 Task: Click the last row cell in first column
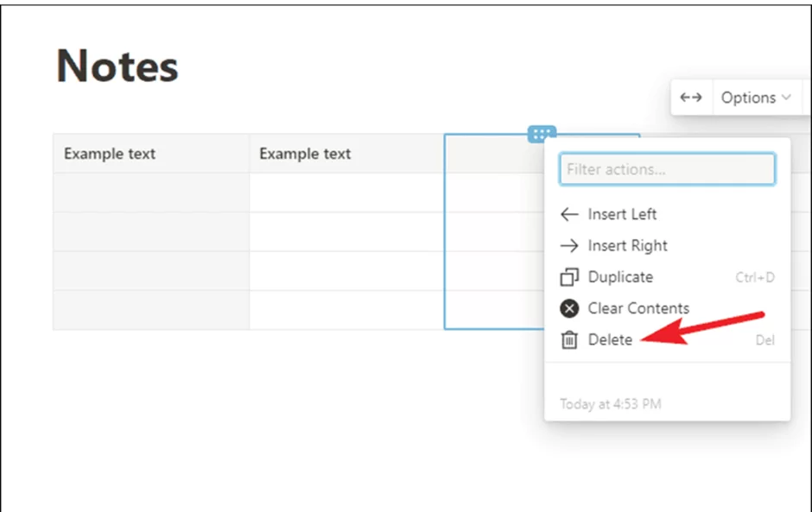[x=151, y=310]
